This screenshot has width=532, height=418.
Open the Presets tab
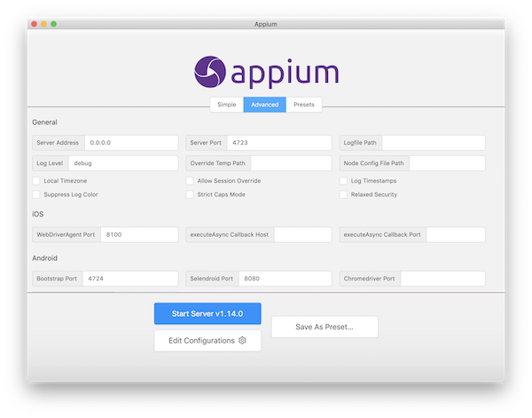(x=303, y=105)
